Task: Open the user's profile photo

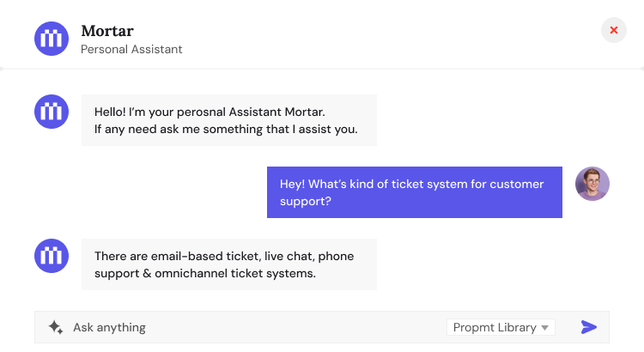Action: (592, 184)
